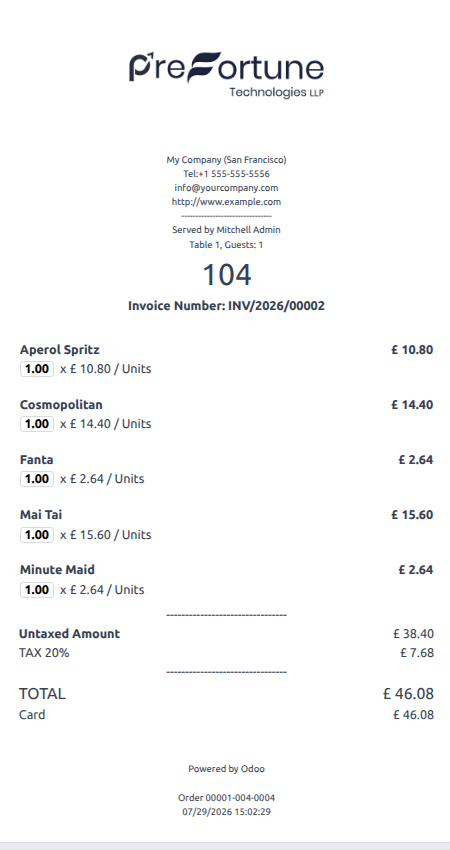The width and height of the screenshot is (450, 850).
Task: Click the Invoice Number INV/2026/00002 text
Action: 226,306
